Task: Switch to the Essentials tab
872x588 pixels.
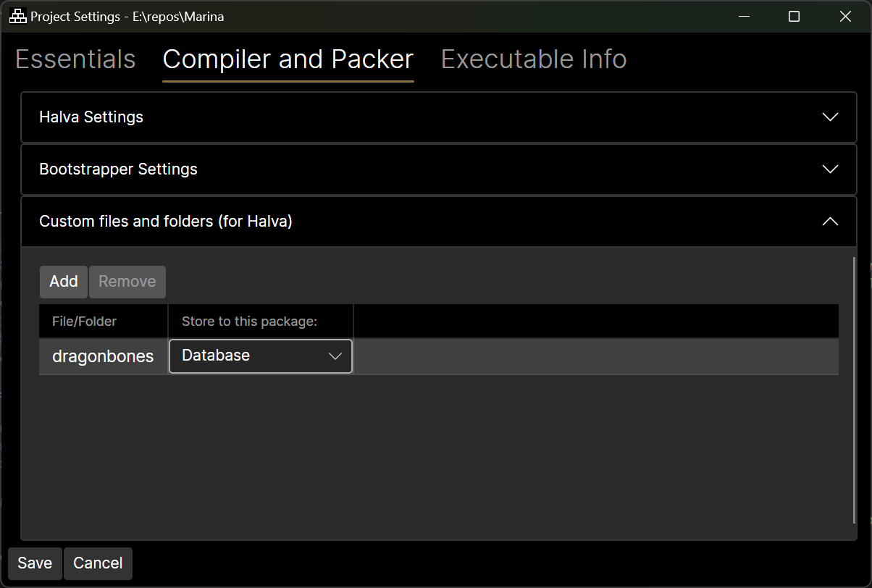Action: pyautogui.click(x=75, y=59)
